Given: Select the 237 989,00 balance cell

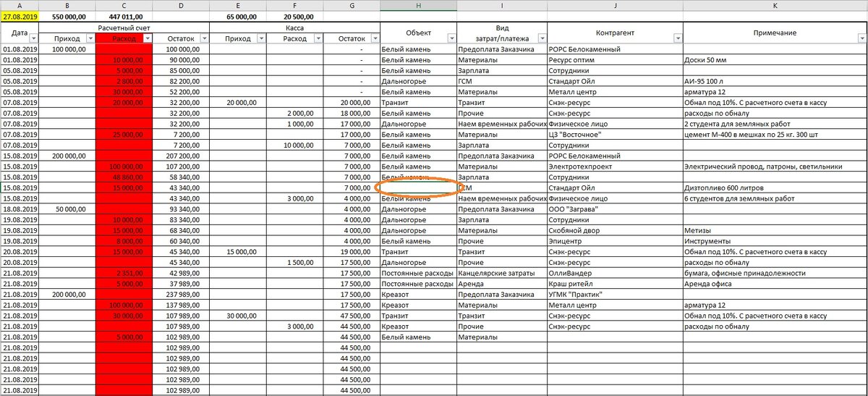Looking at the screenshot, I should point(181,295).
